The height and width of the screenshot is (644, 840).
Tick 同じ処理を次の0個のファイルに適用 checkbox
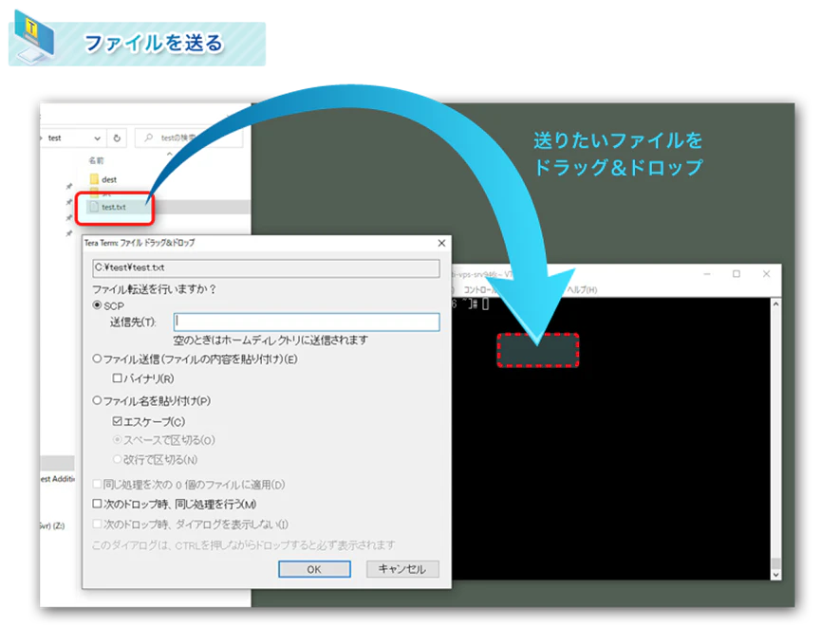pyautogui.click(x=97, y=484)
